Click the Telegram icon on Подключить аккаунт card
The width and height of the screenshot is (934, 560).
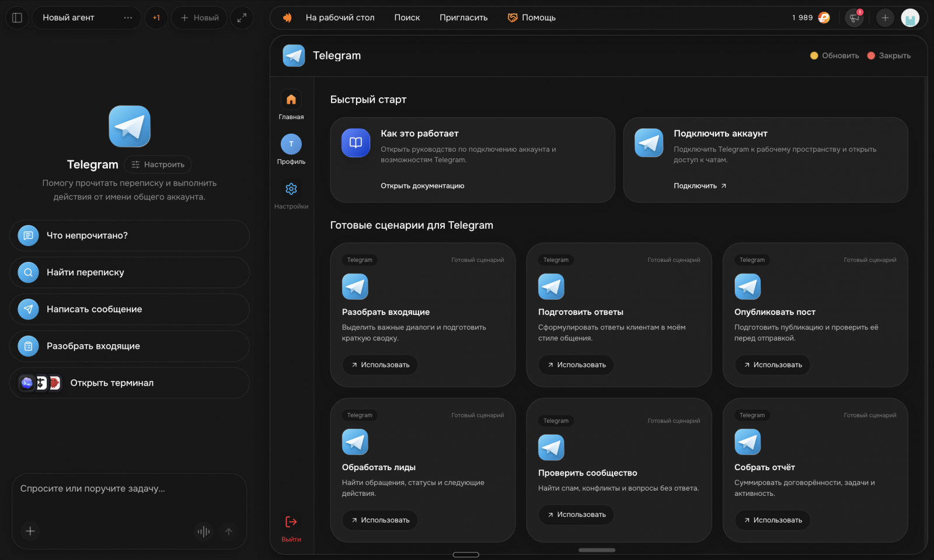(649, 143)
